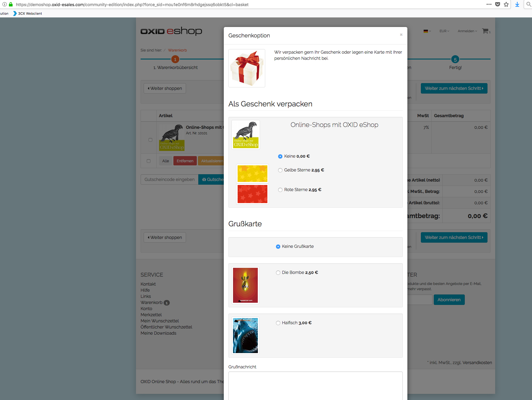
Task: Click the green padlock site security icon
Action: (x=11, y=4)
